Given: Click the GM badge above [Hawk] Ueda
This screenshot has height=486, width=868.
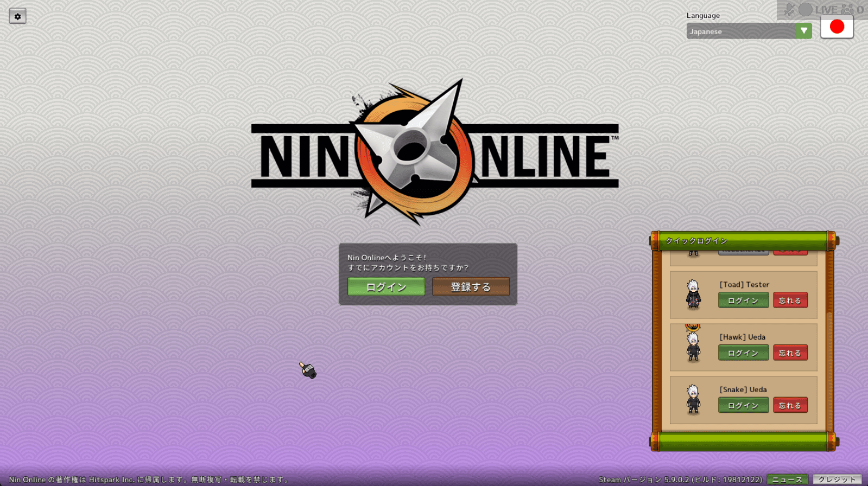Looking at the screenshot, I should 693,327.
